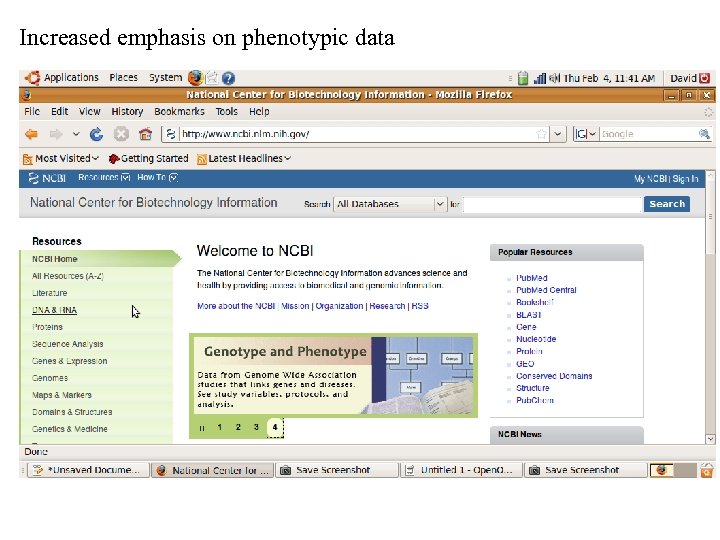Image resolution: width=720 pixels, height=540 pixels.
Task: Open the Applications menu
Action: tap(71, 78)
